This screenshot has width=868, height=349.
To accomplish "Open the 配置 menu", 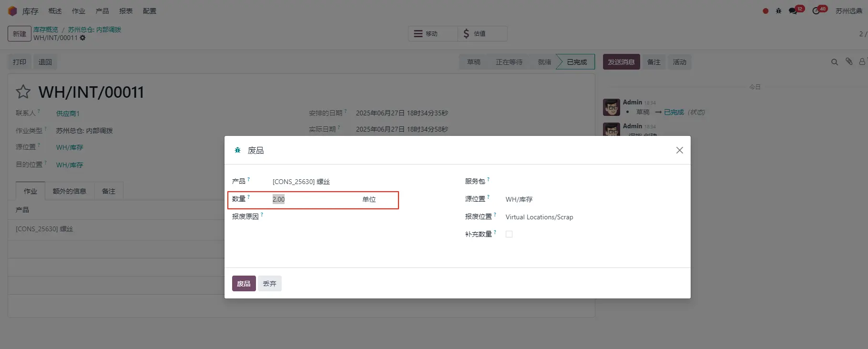I will click(x=150, y=11).
